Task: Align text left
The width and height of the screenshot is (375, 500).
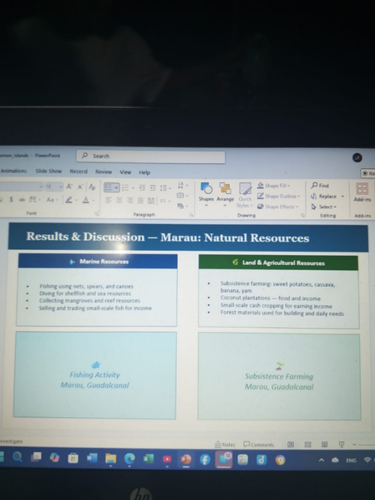Action: point(108,200)
